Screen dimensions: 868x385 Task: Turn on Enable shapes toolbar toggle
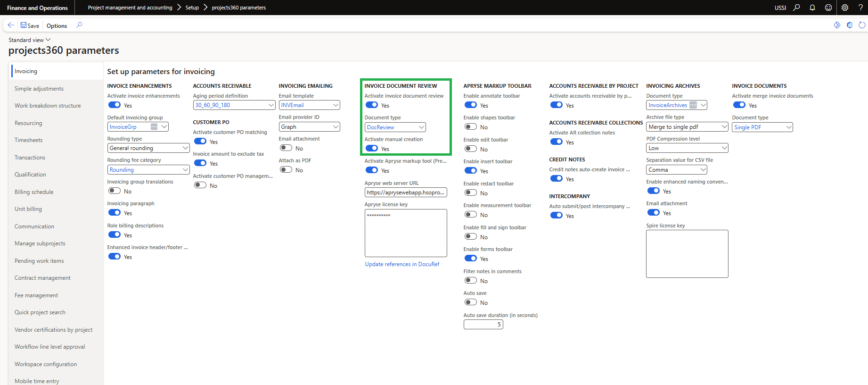(x=470, y=127)
